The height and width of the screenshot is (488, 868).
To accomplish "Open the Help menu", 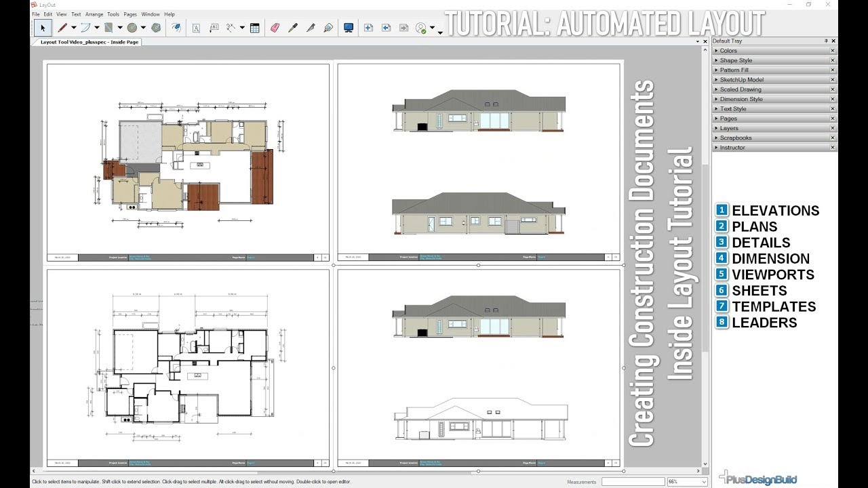I will click(x=170, y=14).
